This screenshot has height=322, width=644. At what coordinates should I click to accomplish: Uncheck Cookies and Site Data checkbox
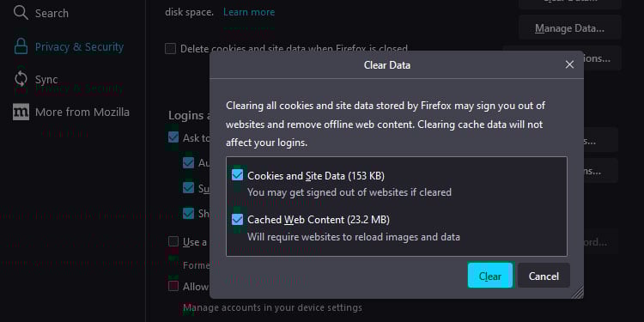pos(237,175)
